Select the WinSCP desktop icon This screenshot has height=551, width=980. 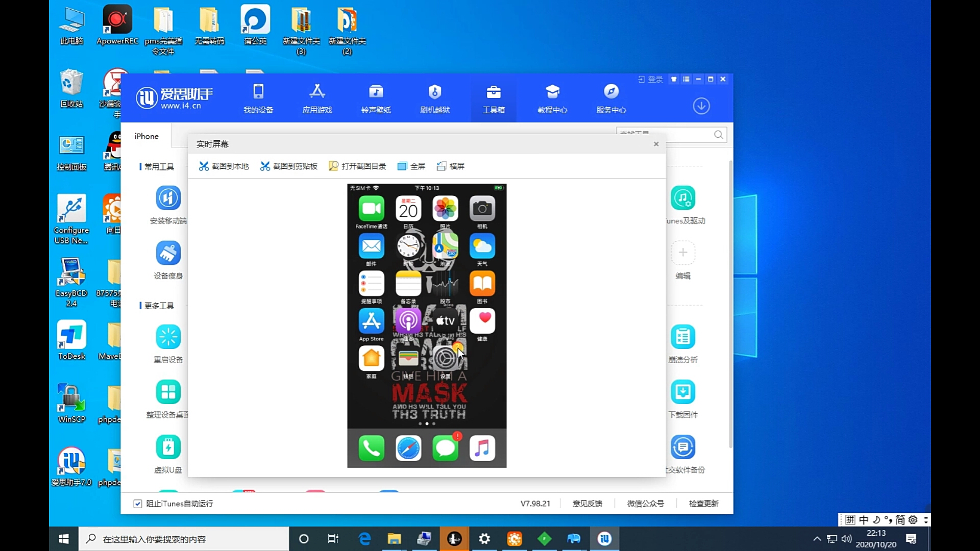[x=71, y=403]
